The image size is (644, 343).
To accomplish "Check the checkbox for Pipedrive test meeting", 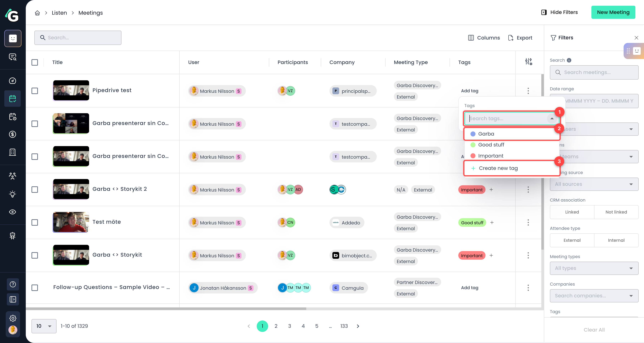I will tap(35, 91).
